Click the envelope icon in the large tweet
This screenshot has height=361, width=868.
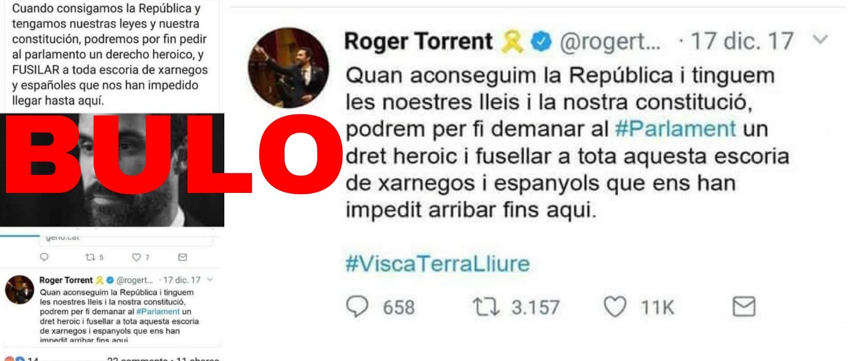coord(742,308)
